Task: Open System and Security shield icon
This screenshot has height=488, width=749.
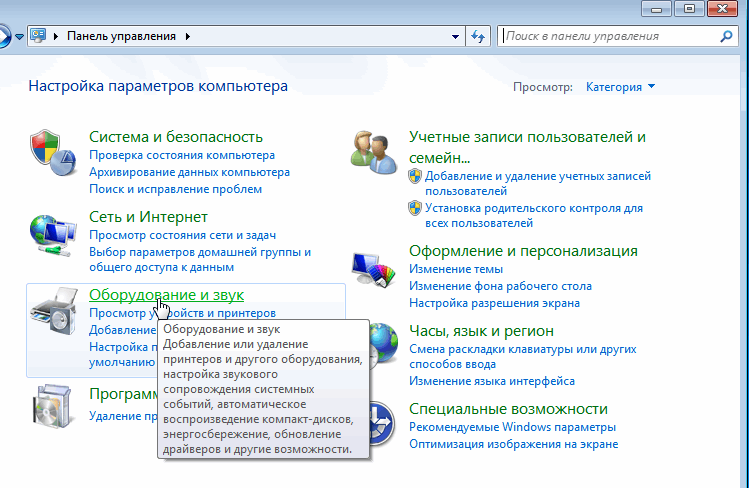Action: coord(53,152)
